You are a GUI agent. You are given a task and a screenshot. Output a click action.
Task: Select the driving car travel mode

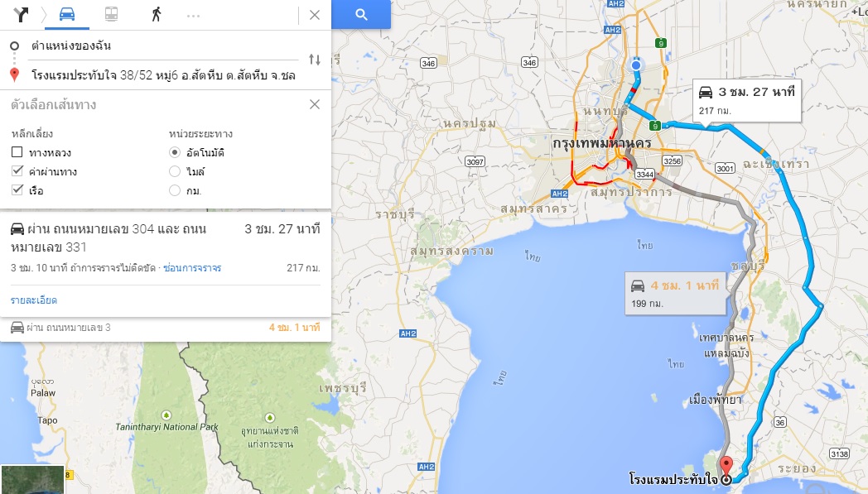67,14
